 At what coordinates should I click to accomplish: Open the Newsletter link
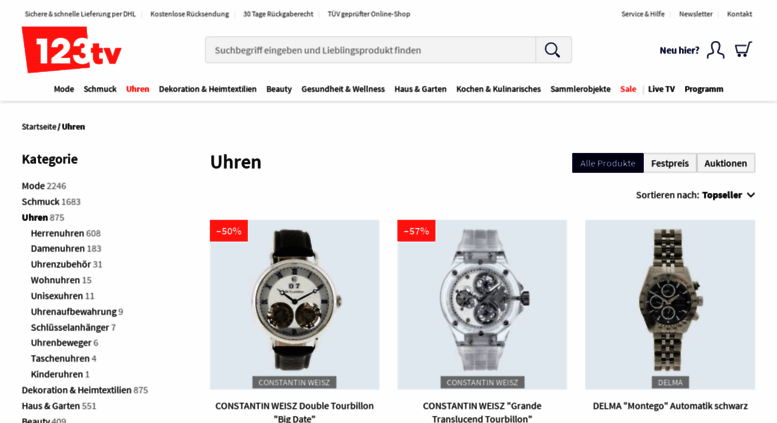click(x=696, y=14)
